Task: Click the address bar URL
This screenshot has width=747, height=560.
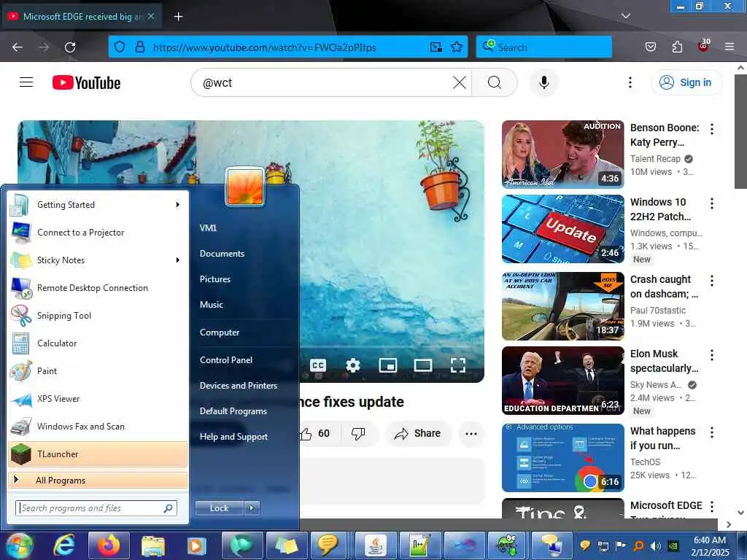Action: click(x=264, y=47)
